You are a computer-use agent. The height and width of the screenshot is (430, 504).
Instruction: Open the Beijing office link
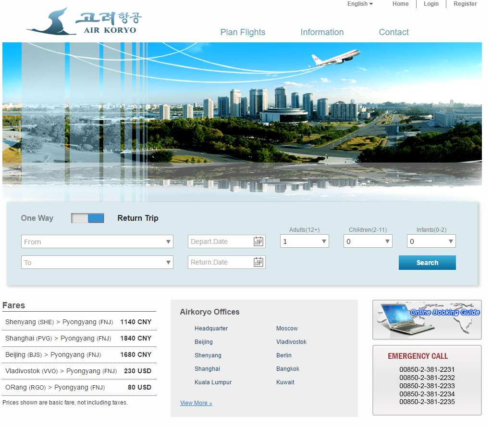[x=203, y=342]
